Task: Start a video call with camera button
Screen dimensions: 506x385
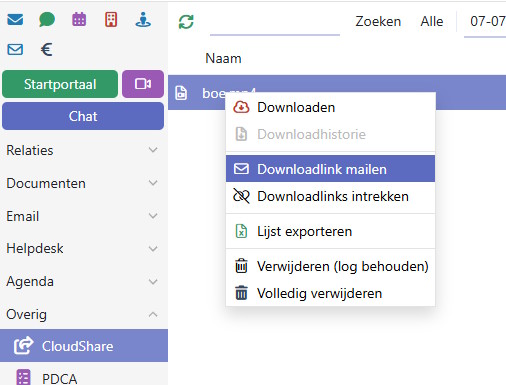Action: click(x=143, y=84)
